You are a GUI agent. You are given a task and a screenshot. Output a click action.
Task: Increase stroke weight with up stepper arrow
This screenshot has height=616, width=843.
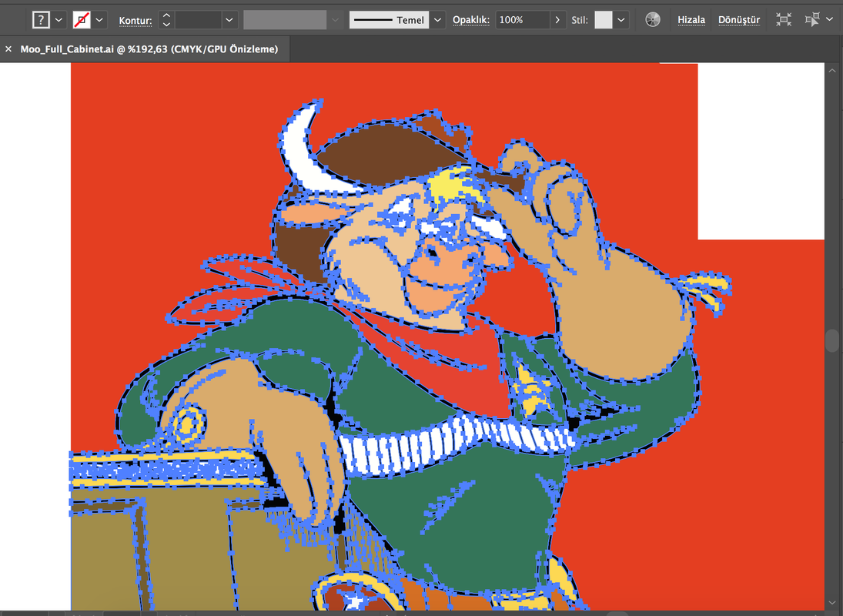166,15
